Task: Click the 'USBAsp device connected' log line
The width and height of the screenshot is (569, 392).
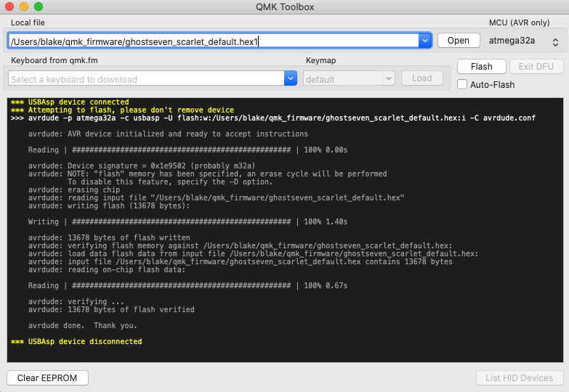Action: pyautogui.click(x=70, y=102)
